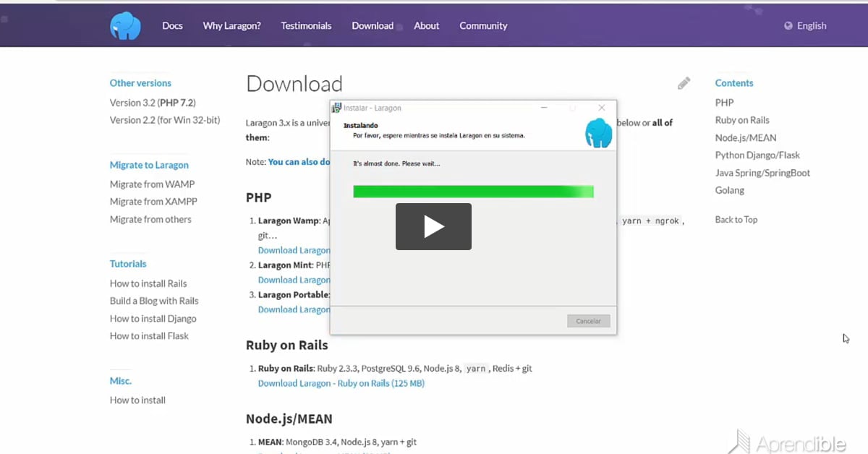
Task: Click the 'It's almost done. Please wait...' text
Action: pos(396,163)
